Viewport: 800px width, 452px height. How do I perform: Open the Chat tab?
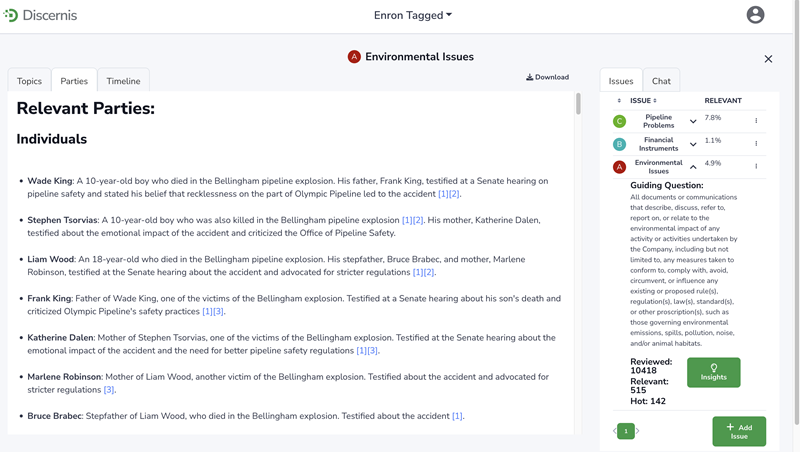pos(661,81)
